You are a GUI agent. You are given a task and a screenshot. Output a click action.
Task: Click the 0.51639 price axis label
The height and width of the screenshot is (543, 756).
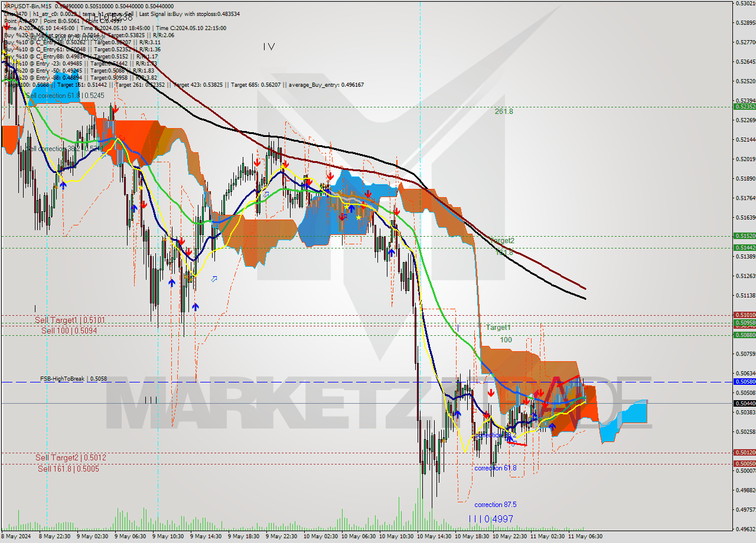745,218
